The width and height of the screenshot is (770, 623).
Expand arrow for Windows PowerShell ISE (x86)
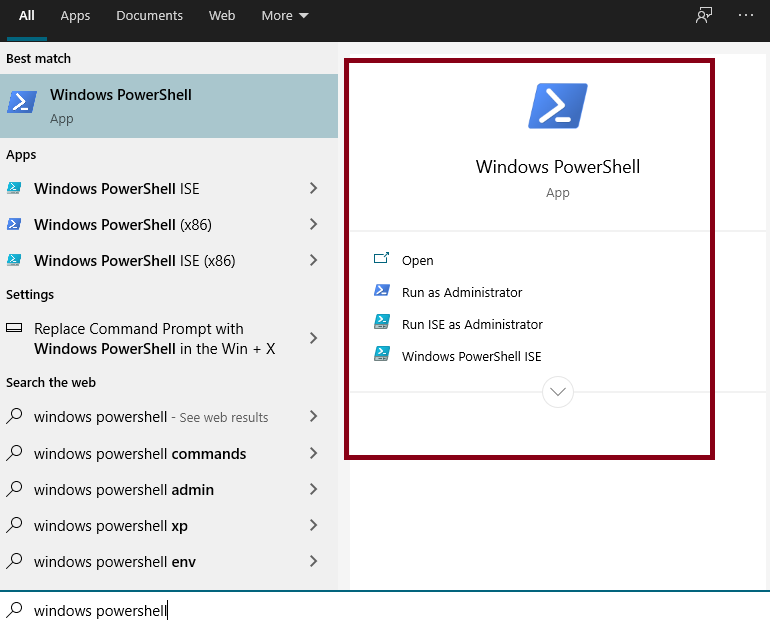pos(313,260)
